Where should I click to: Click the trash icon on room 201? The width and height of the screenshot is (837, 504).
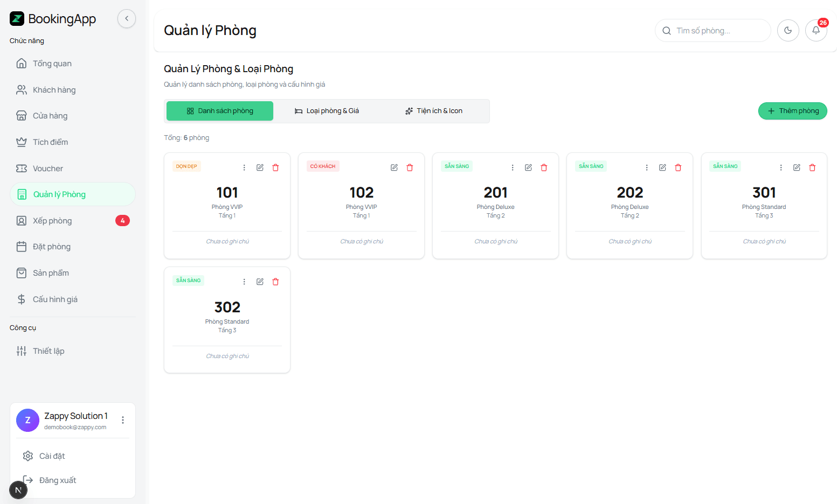click(544, 167)
